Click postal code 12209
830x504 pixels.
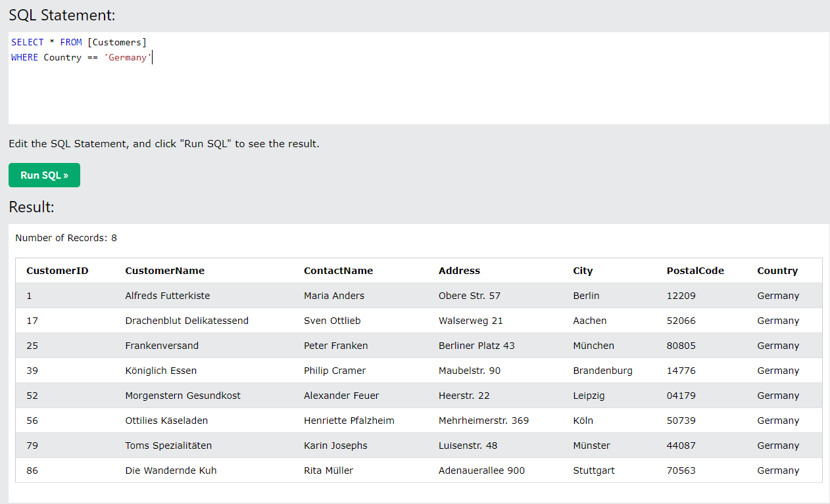pyautogui.click(x=681, y=296)
